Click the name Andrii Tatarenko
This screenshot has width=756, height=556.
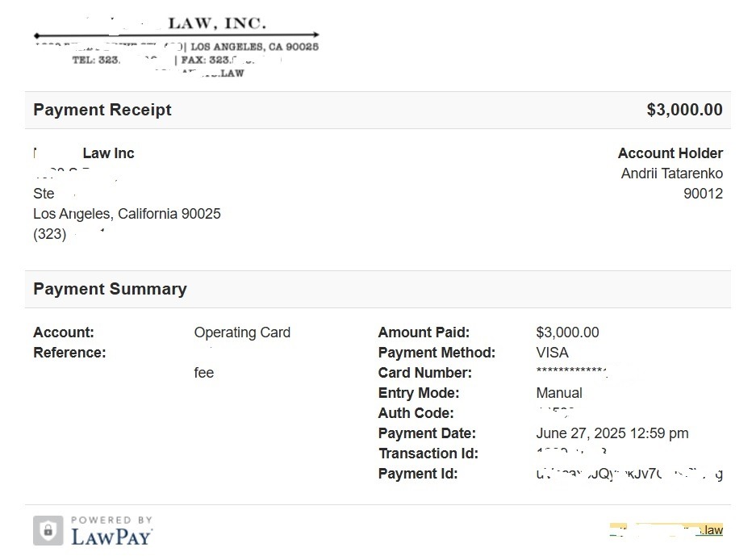671,173
